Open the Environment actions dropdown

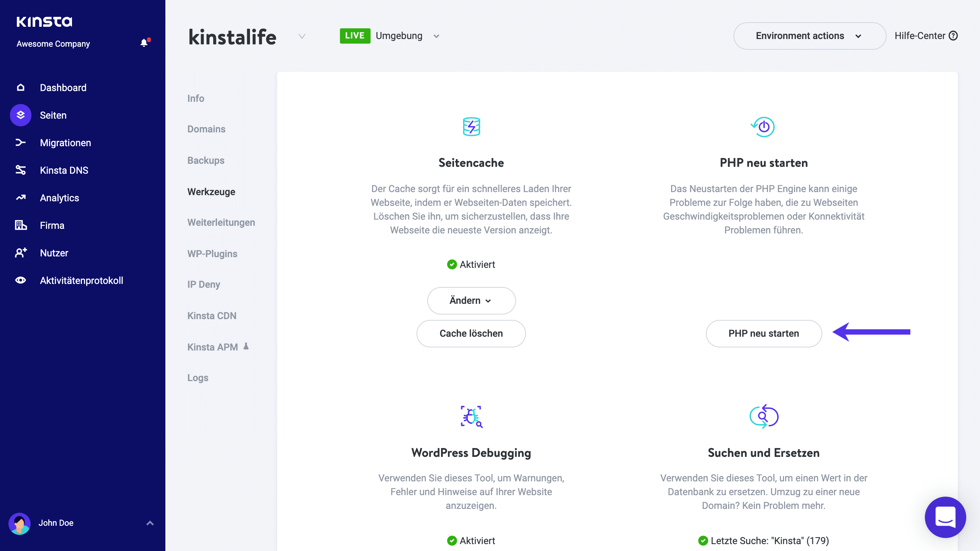click(809, 36)
